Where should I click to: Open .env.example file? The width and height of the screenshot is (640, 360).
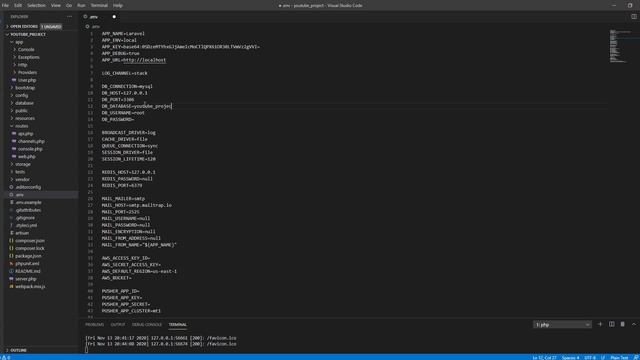29,202
